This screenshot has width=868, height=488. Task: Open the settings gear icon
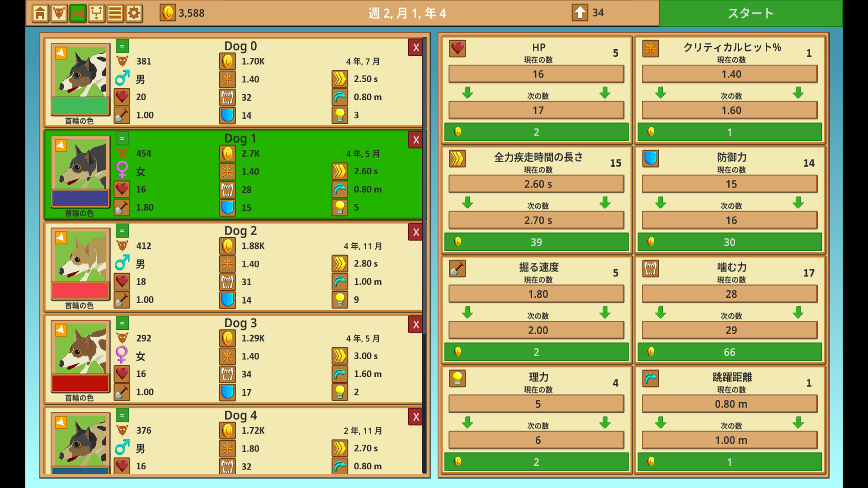click(x=134, y=13)
